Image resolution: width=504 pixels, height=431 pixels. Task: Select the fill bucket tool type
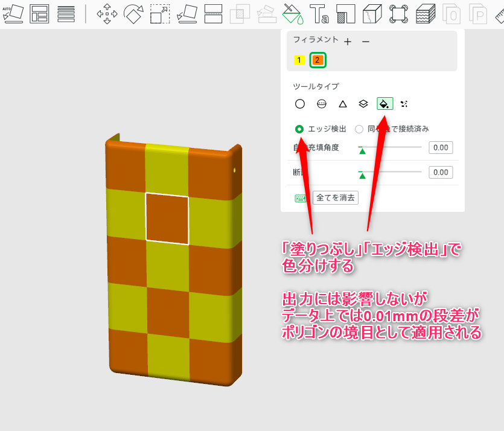click(384, 104)
